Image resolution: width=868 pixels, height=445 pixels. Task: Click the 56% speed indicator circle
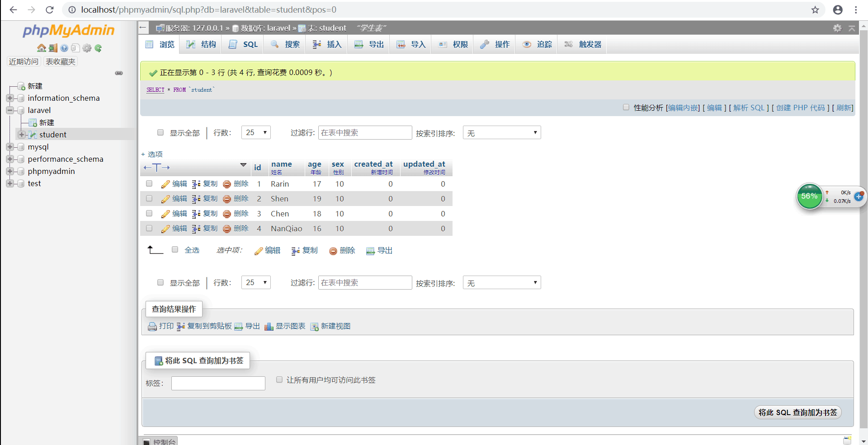810,196
